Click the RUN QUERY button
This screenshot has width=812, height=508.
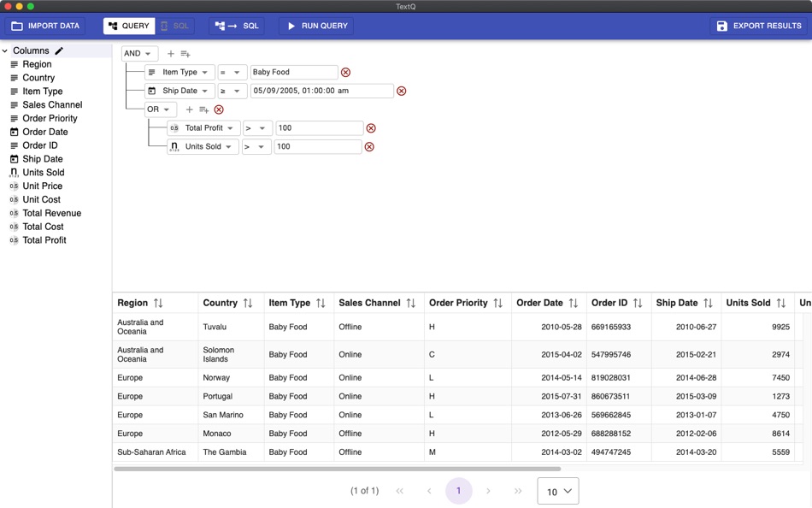point(316,26)
